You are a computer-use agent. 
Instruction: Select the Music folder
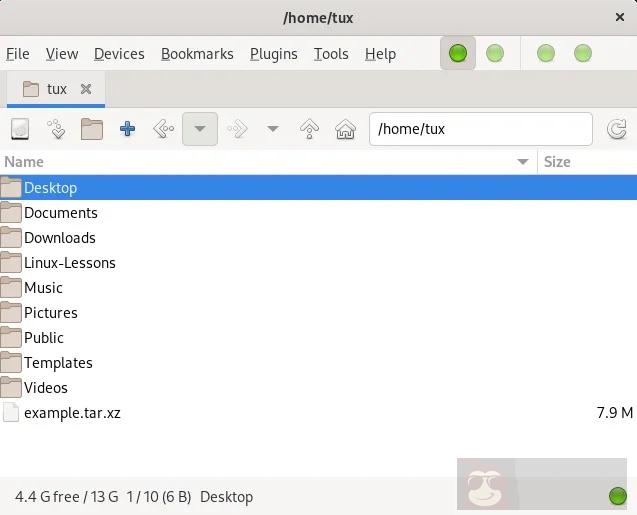pos(318,288)
